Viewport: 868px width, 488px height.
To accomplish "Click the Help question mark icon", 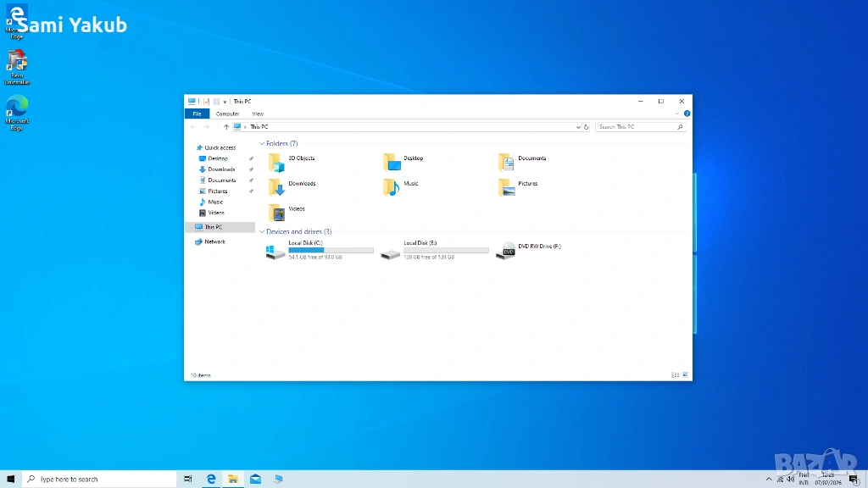I will tap(687, 114).
